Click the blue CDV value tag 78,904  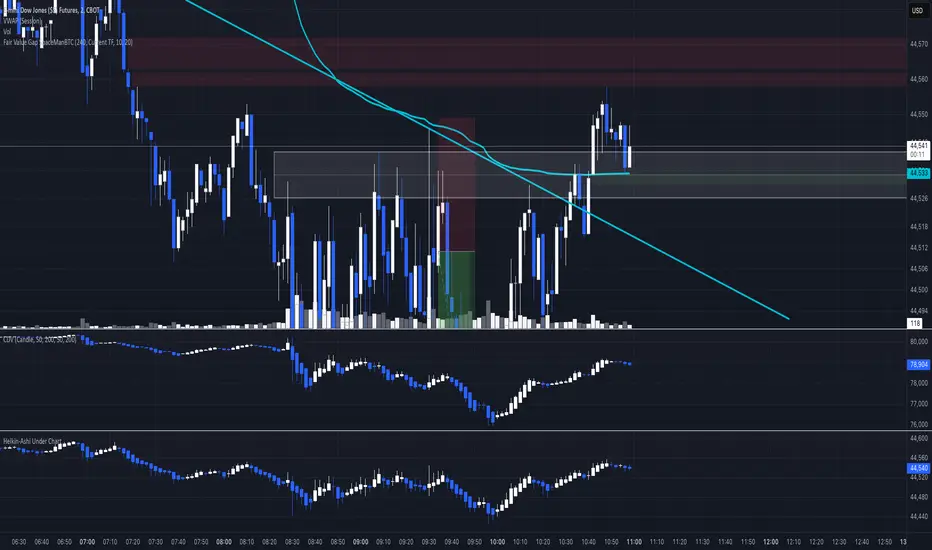click(x=918, y=364)
